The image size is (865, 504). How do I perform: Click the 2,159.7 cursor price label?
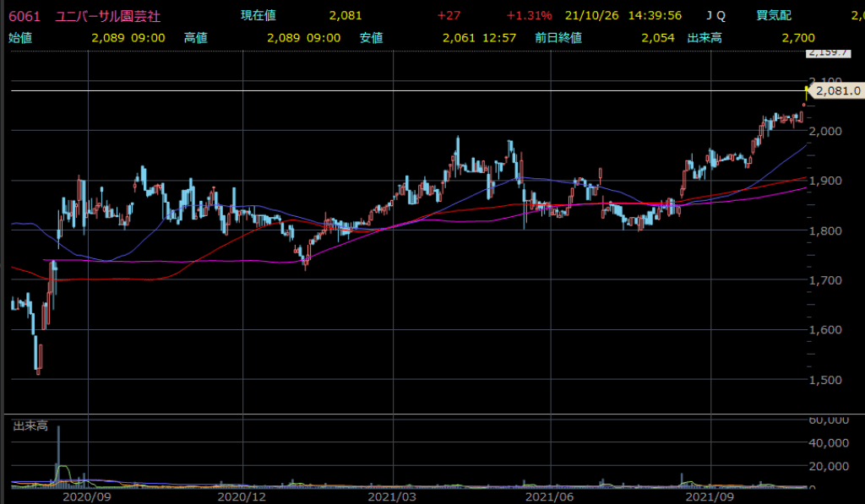(826, 53)
